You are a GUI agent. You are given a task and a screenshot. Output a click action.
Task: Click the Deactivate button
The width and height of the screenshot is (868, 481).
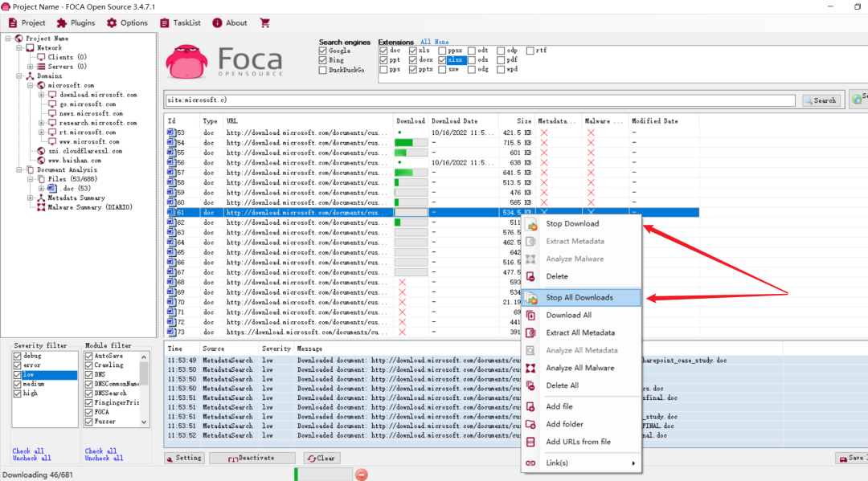[252, 459]
